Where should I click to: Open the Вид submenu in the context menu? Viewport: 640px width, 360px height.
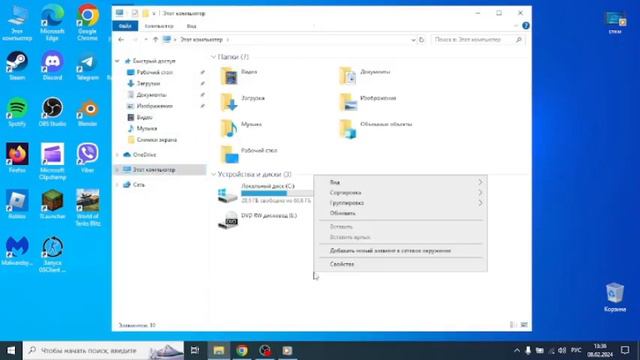400,182
